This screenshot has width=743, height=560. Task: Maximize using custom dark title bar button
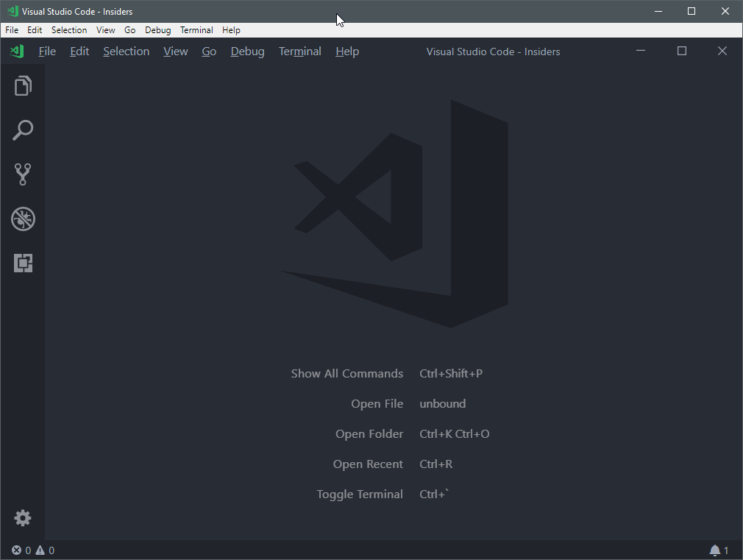tap(682, 51)
